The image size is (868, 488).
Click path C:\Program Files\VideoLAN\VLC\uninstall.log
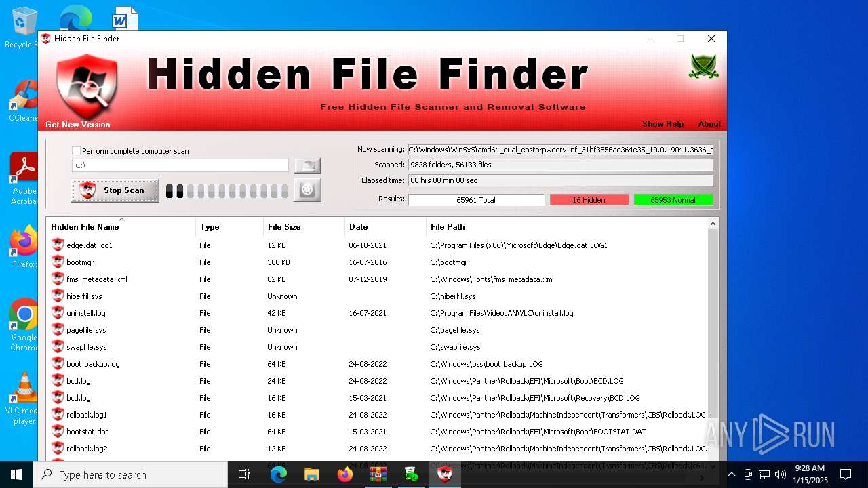click(x=502, y=313)
